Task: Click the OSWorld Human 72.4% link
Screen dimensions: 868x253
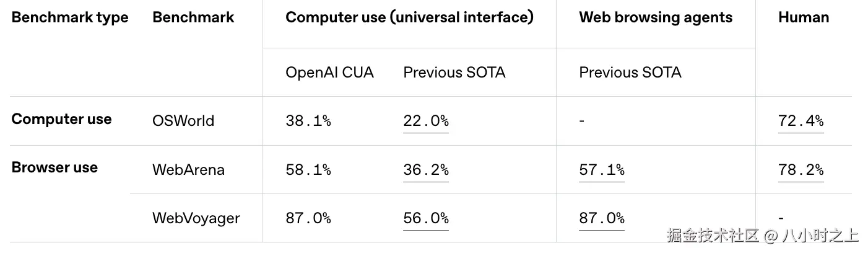Action: point(801,121)
